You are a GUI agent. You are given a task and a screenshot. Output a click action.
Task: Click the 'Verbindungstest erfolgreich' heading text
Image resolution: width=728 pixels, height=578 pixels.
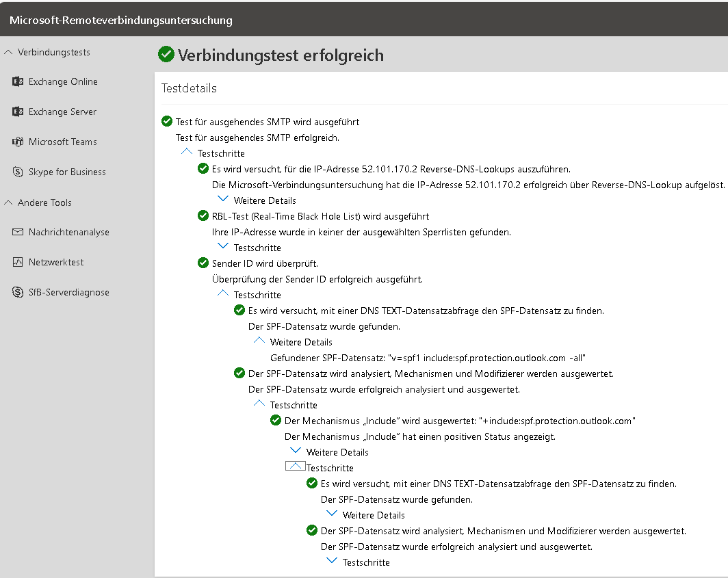click(281, 55)
